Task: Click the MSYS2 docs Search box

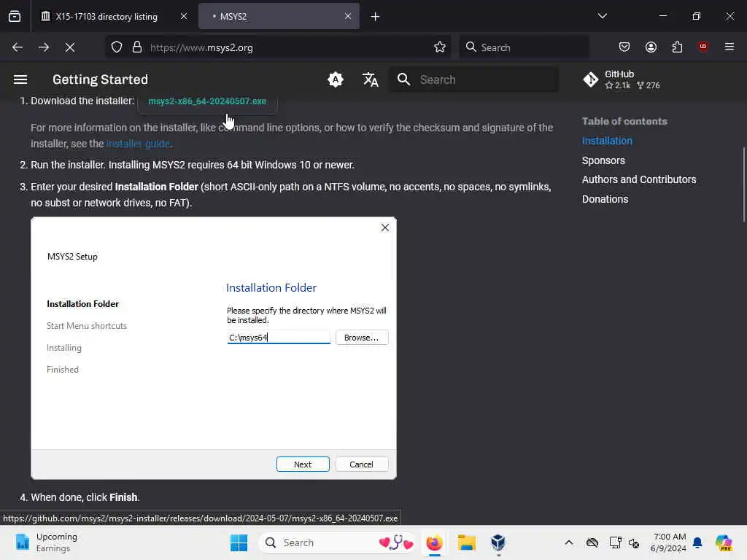Action: (x=474, y=79)
